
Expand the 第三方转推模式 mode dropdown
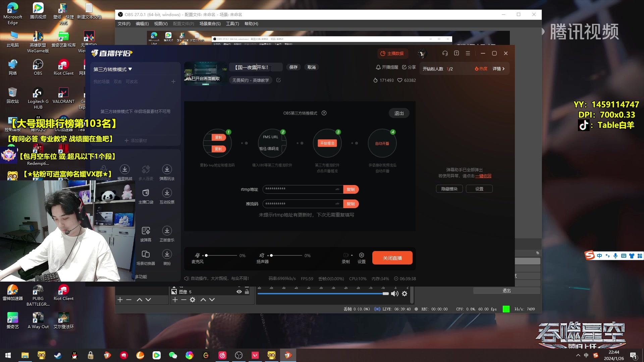(x=130, y=69)
